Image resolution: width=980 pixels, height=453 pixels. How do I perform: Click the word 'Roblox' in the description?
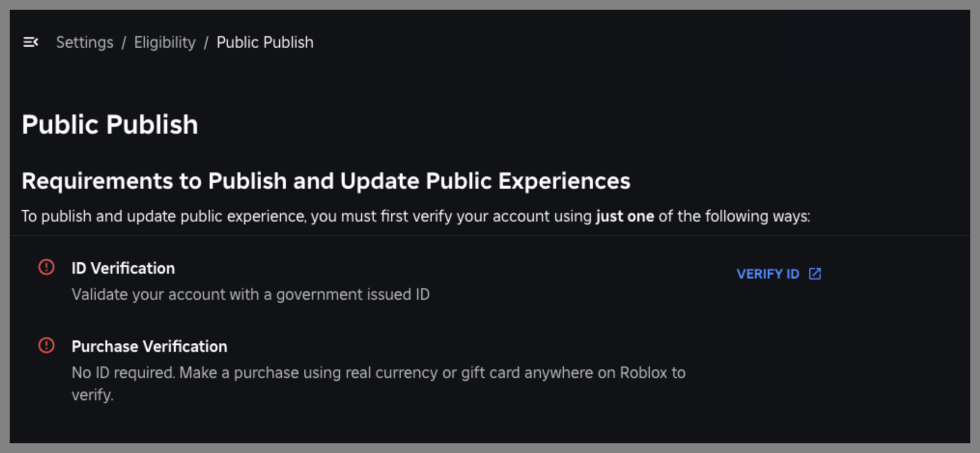(x=644, y=373)
